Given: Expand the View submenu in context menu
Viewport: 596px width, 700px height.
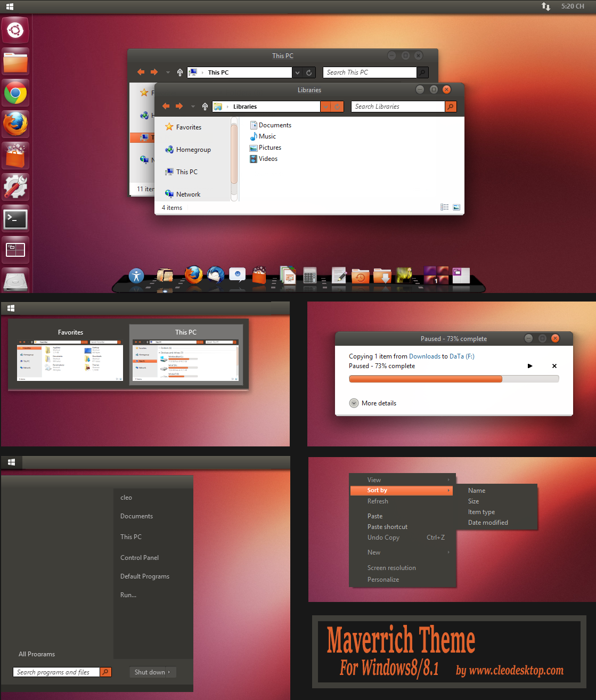Looking at the screenshot, I should point(402,480).
